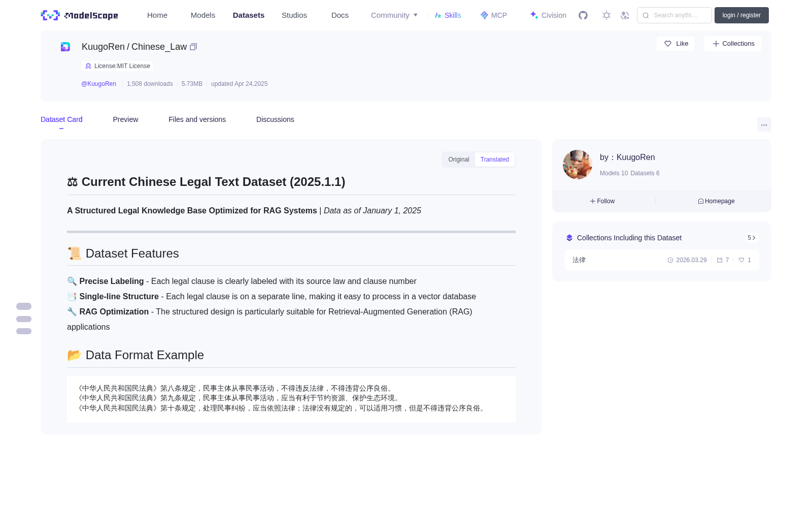Open the Studios nav item

[x=294, y=15]
